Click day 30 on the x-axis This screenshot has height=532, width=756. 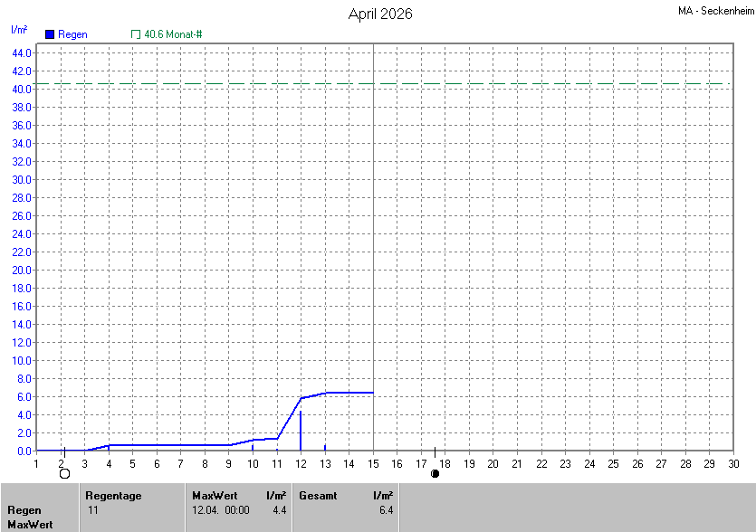tap(733, 464)
